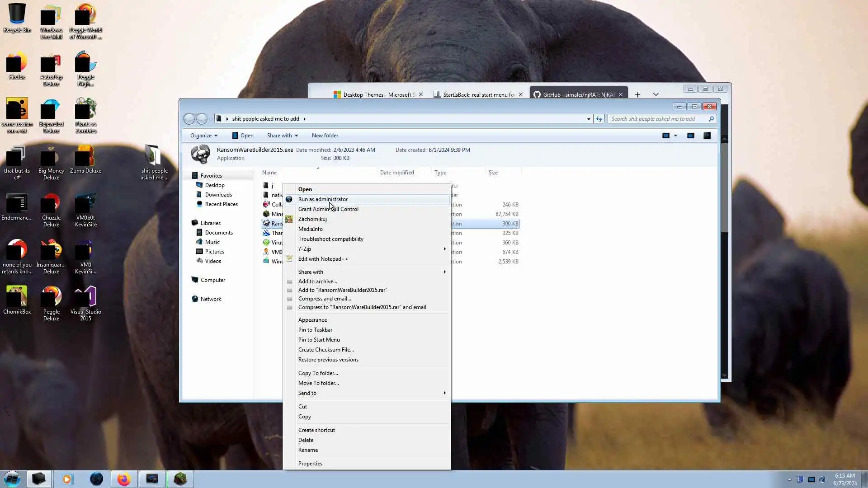The width and height of the screenshot is (868, 488).
Task: Click the Explorer help icon in toolbar
Action: click(707, 136)
